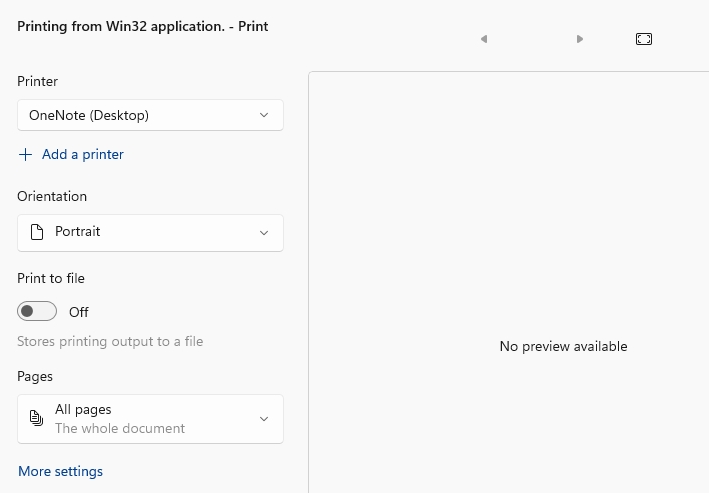Expand the Printer dropdown chevron
Screen dimensions: 709x493
point(264,115)
